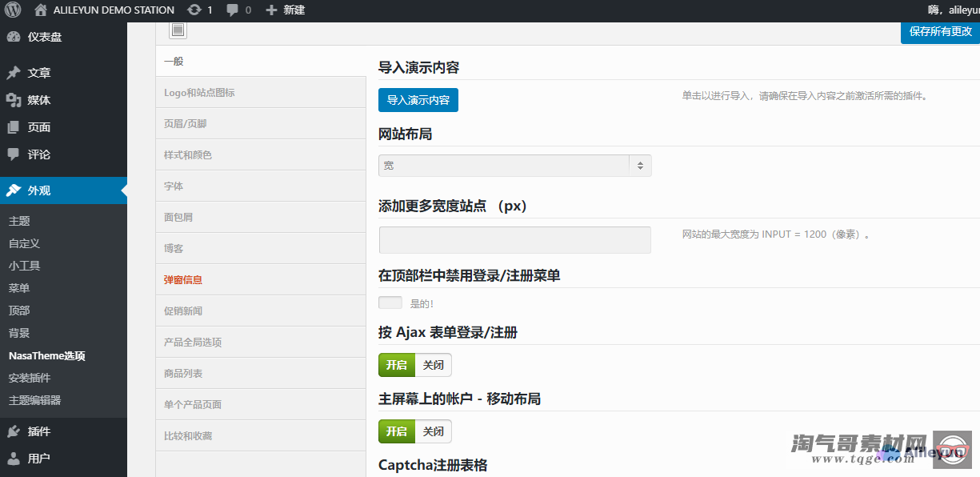The height and width of the screenshot is (477, 980).
Task: Click the 插件 plugin icon
Action: point(14,431)
